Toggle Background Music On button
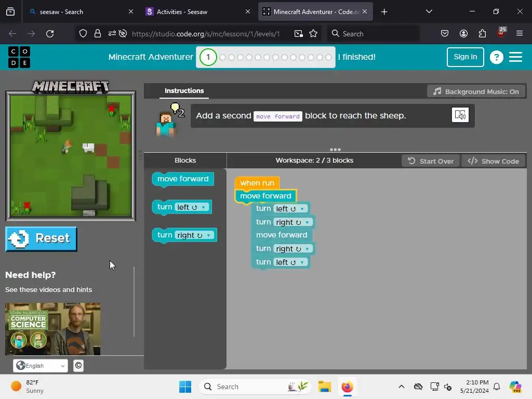The image size is (532, 399). pos(476,91)
